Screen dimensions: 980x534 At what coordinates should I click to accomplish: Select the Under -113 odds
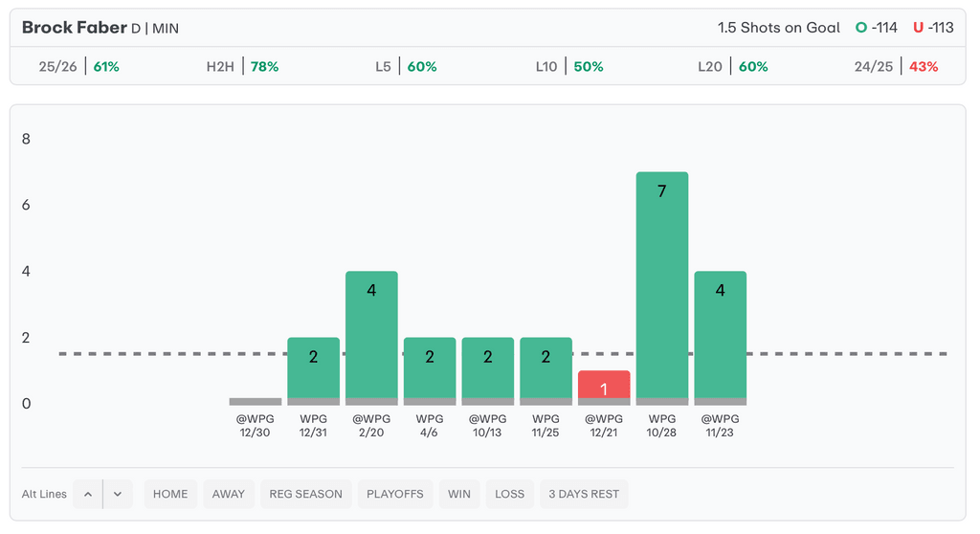click(933, 28)
